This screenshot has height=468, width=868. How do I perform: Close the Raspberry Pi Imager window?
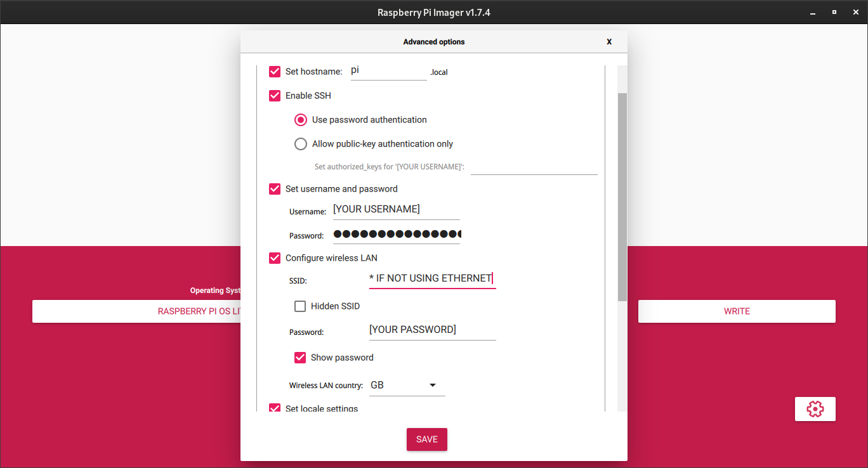click(x=856, y=12)
